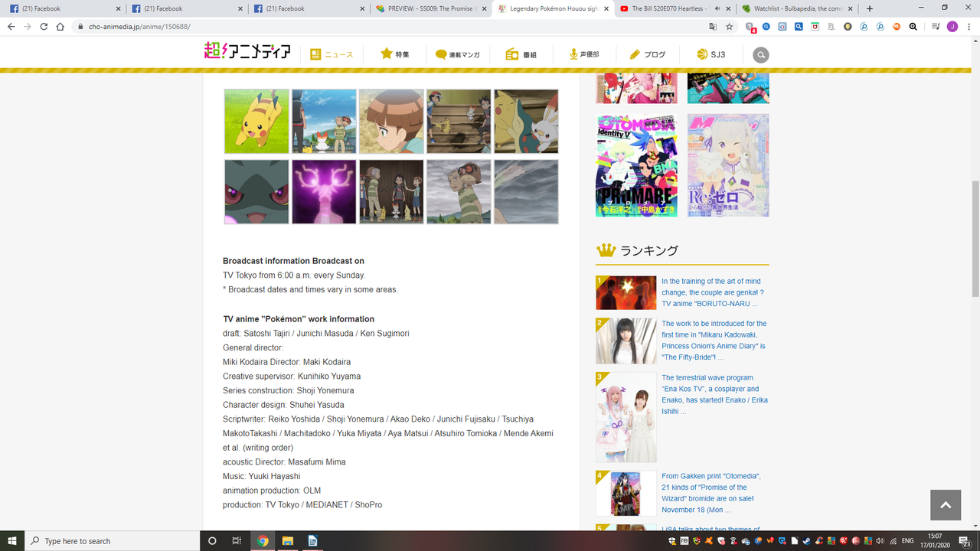The image size is (980, 551).
Task: Open the Otomedia PROMARE magazine cover
Action: [636, 165]
